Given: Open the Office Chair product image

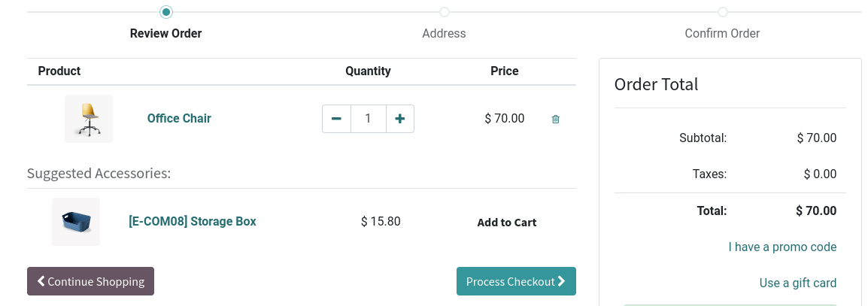Looking at the screenshot, I should pyautogui.click(x=89, y=119).
